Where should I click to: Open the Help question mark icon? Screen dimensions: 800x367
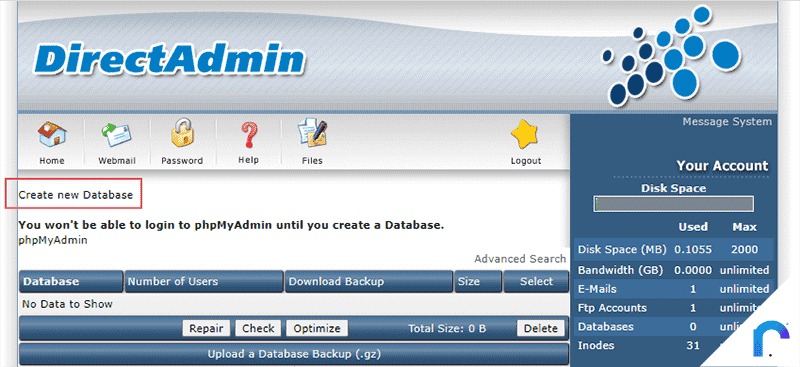pos(248,135)
